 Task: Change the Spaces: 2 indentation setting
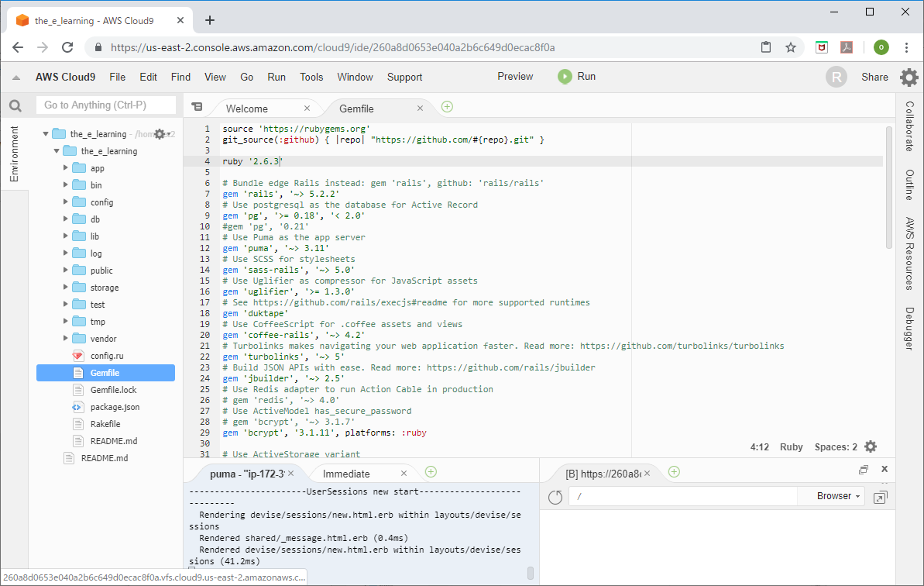836,447
